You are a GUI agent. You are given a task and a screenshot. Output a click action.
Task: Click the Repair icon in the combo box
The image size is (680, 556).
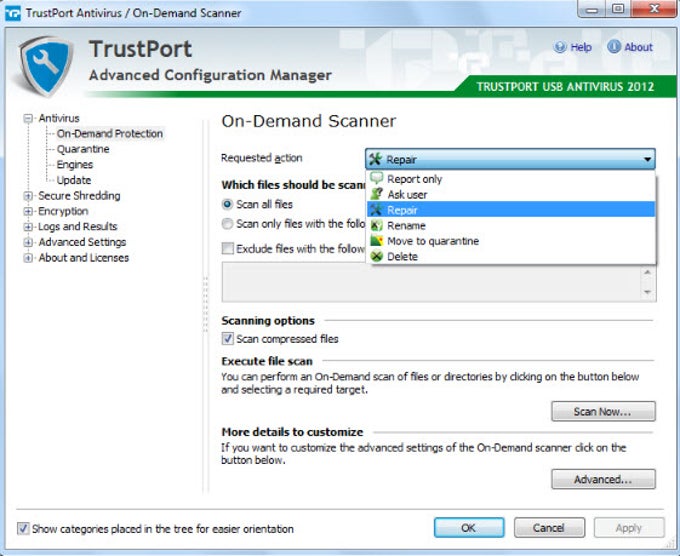375,159
